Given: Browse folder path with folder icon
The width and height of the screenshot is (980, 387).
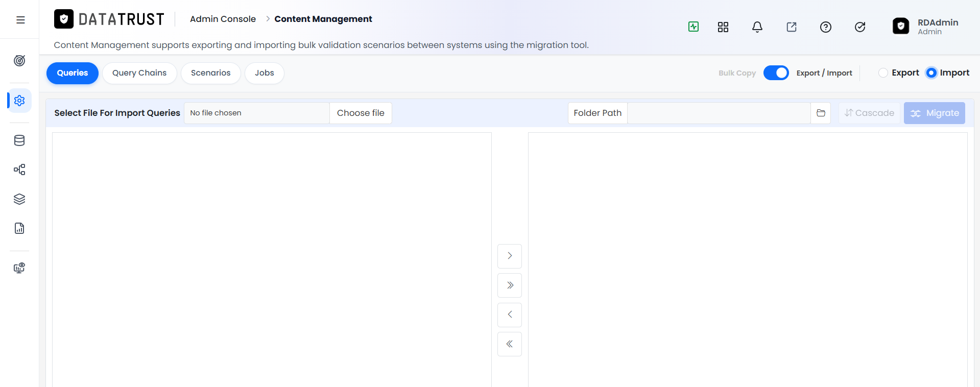Looking at the screenshot, I should point(821,113).
